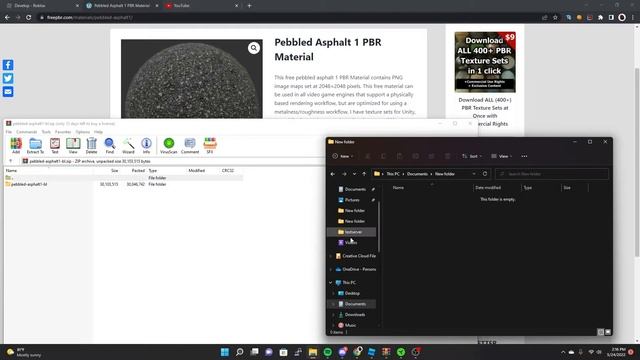Screen dimensions: 640x360
Task: Open the View dropdown in File Explorer
Action: (x=502, y=156)
